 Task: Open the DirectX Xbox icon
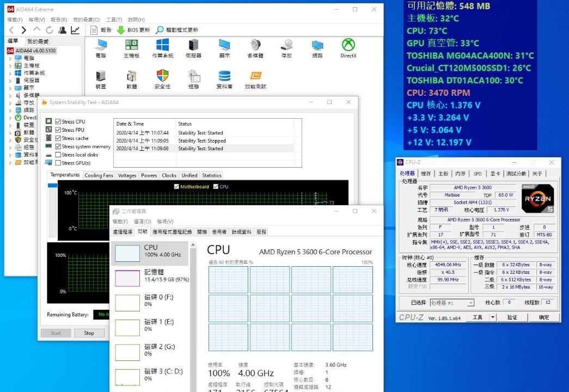(x=348, y=48)
